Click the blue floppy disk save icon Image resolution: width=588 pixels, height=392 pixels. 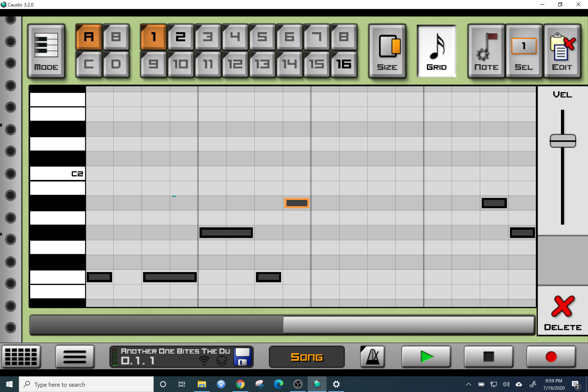tap(242, 356)
